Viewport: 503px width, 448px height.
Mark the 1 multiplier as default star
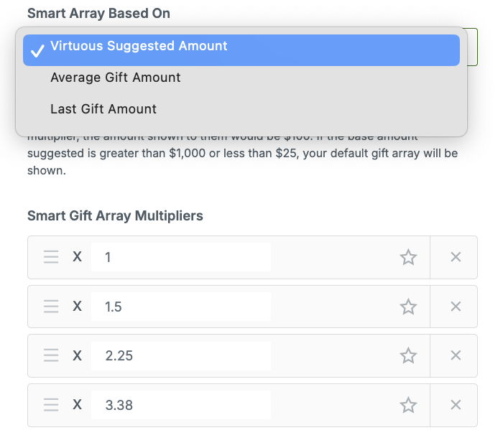pyautogui.click(x=408, y=257)
